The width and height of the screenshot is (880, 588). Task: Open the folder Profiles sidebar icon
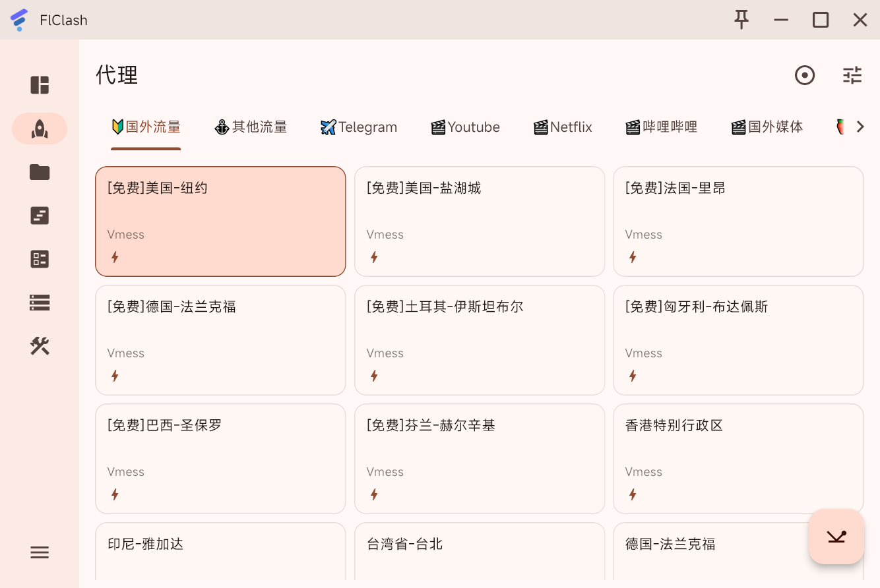pyautogui.click(x=40, y=172)
